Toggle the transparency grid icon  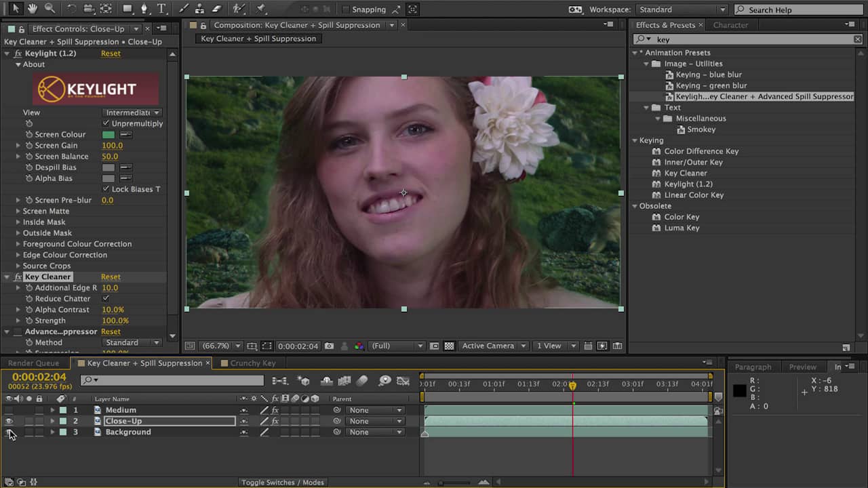click(x=449, y=346)
